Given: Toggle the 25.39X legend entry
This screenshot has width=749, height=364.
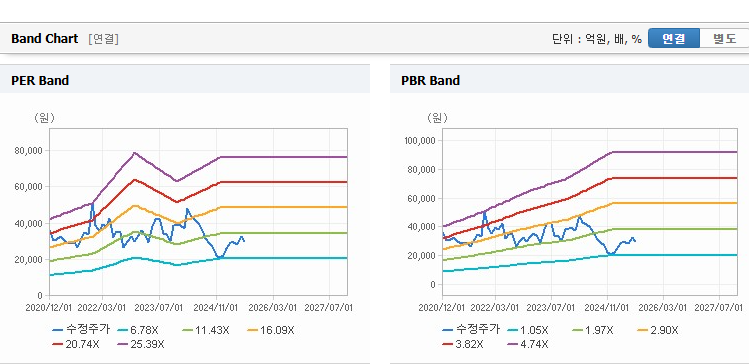Looking at the screenshot, I should tap(140, 344).
